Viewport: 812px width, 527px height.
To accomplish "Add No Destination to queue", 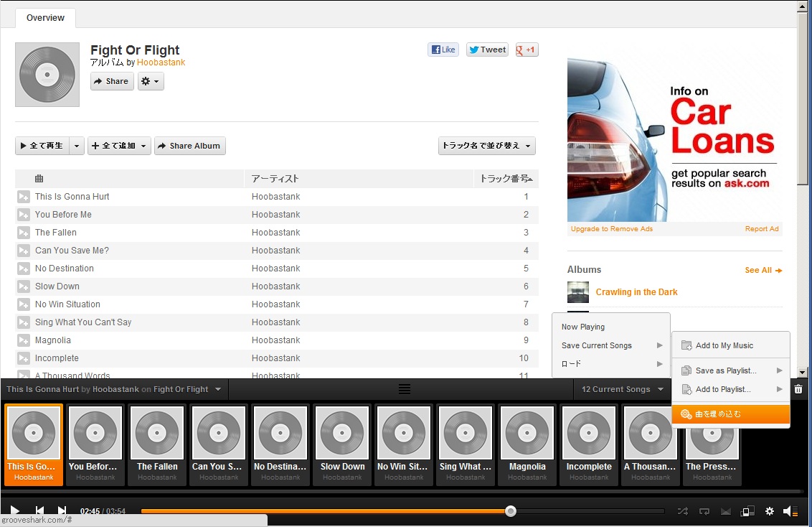I will click(23, 269).
